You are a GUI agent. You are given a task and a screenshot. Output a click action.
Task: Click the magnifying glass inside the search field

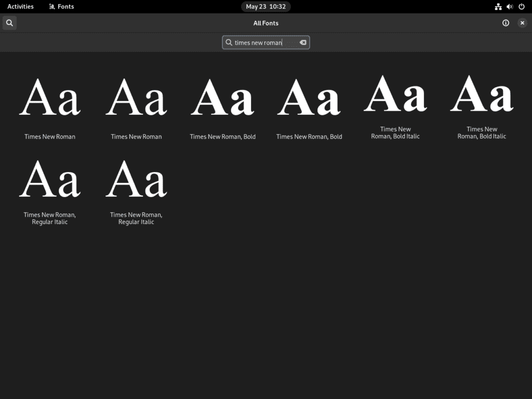click(x=229, y=42)
